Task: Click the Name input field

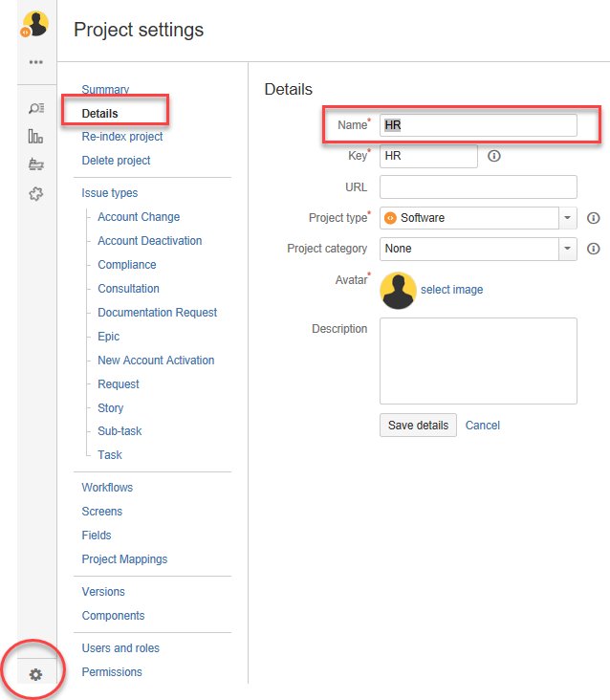Action: pos(478,125)
